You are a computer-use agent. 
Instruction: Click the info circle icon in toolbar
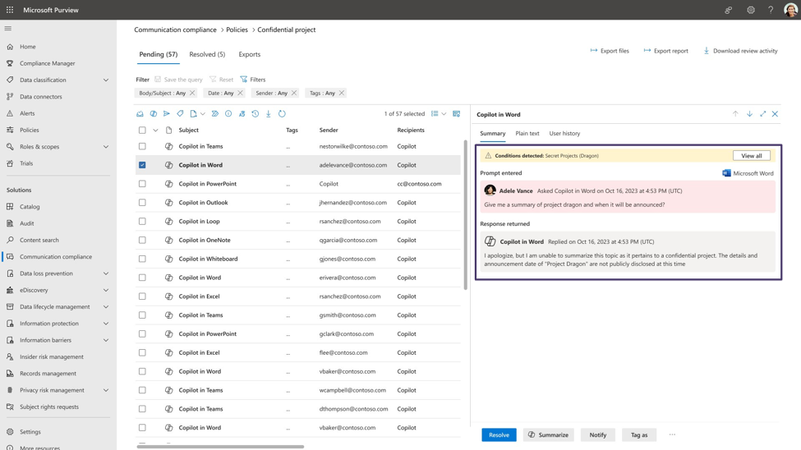[x=228, y=114]
